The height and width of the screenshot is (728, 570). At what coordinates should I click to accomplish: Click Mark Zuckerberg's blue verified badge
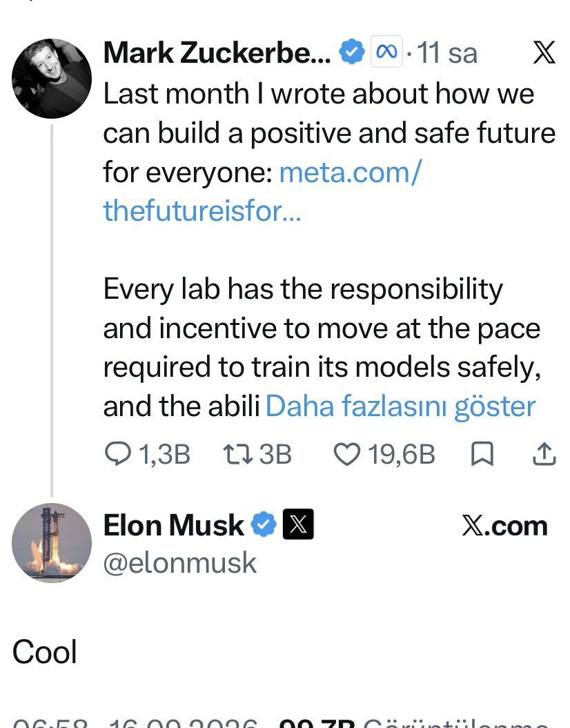(x=352, y=52)
